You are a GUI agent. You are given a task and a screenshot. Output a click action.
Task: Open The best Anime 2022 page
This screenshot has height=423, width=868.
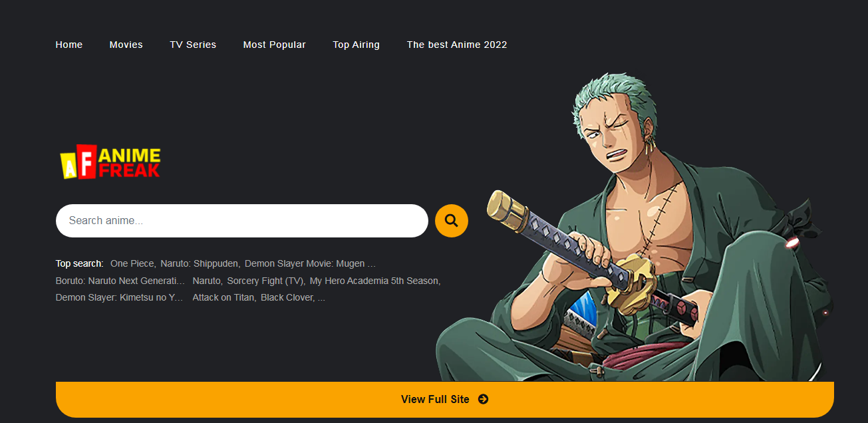pos(456,45)
